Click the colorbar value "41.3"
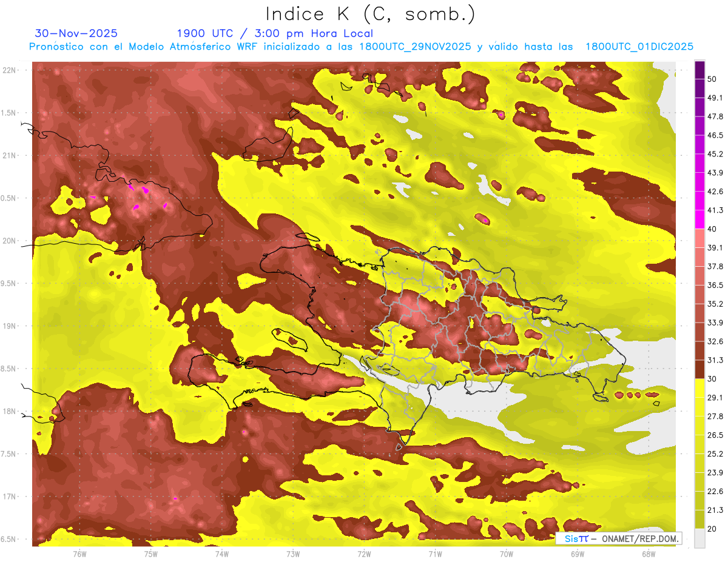 click(715, 210)
